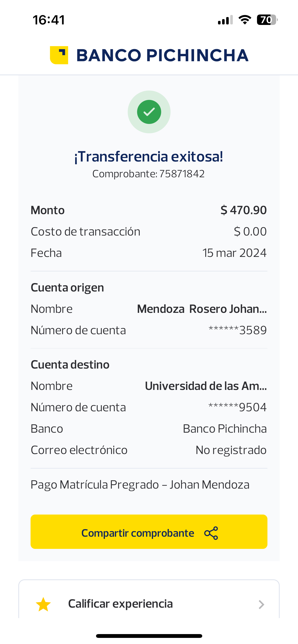Open the Calificar experiencia chevron arrow

(261, 604)
